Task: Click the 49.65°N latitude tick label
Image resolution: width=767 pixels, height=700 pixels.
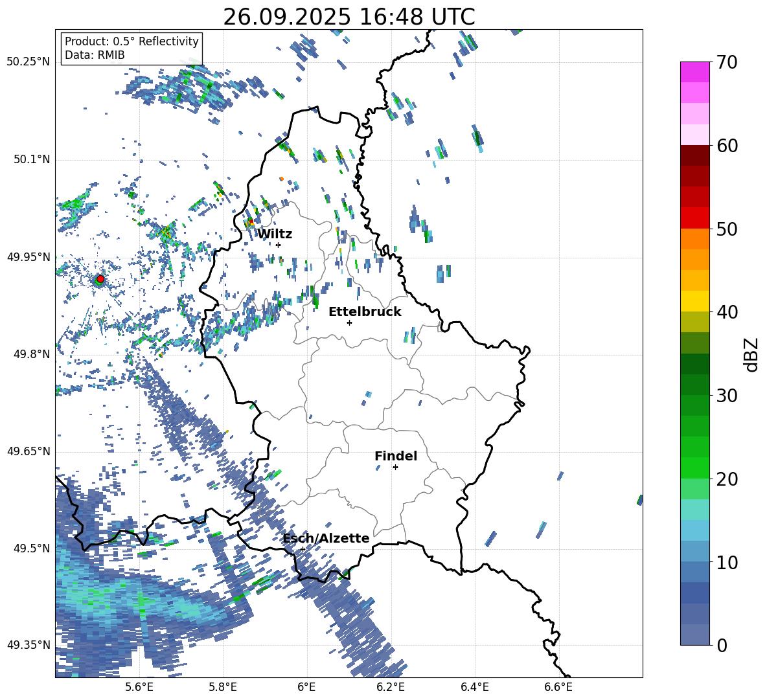Action: coord(29,451)
